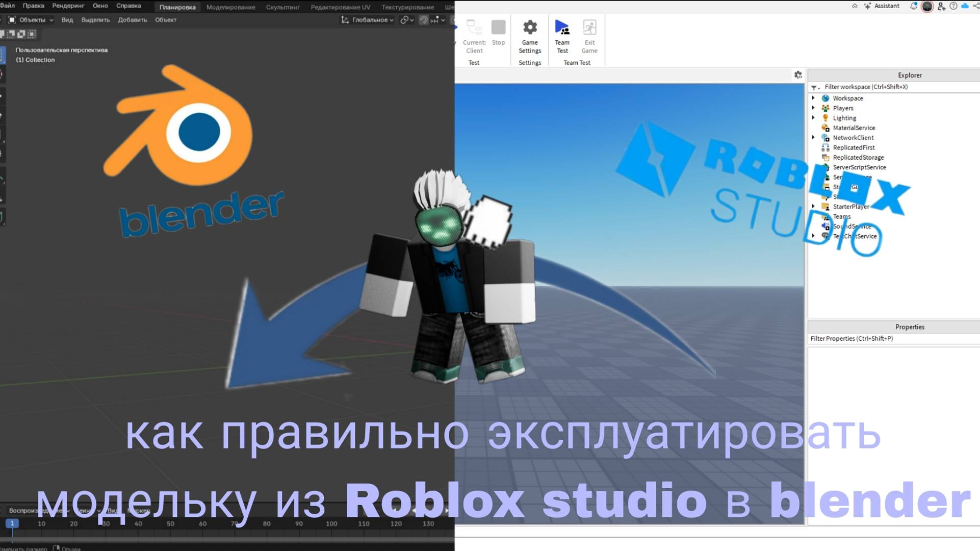Expand the Workspace tree item

(x=813, y=98)
